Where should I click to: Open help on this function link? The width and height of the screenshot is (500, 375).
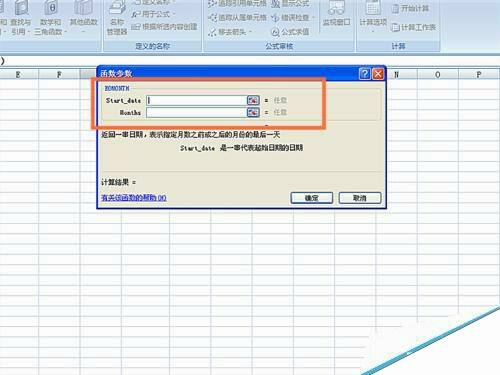[x=134, y=198]
